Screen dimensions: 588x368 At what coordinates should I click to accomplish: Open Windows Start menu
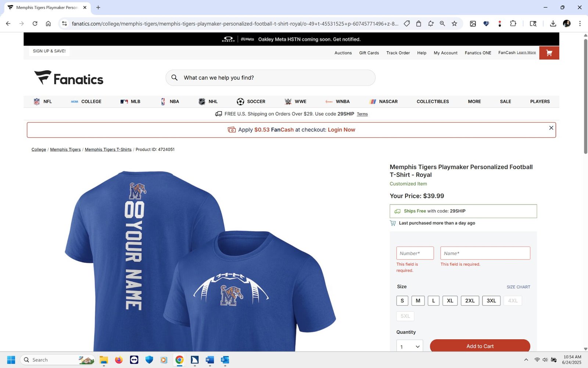[11, 360]
